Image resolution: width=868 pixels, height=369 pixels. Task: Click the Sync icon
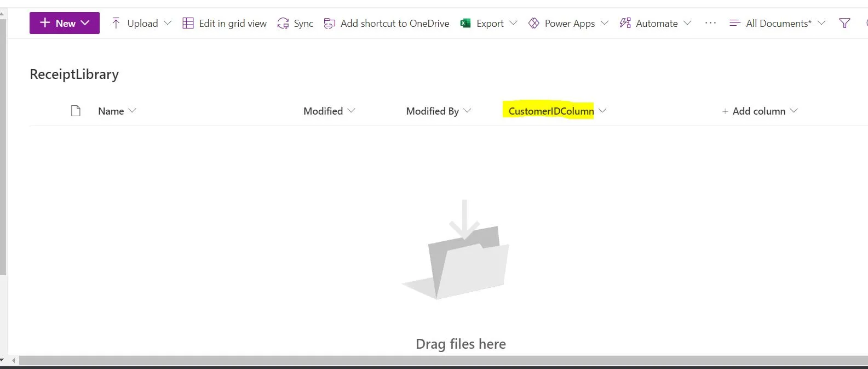pyautogui.click(x=283, y=23)
